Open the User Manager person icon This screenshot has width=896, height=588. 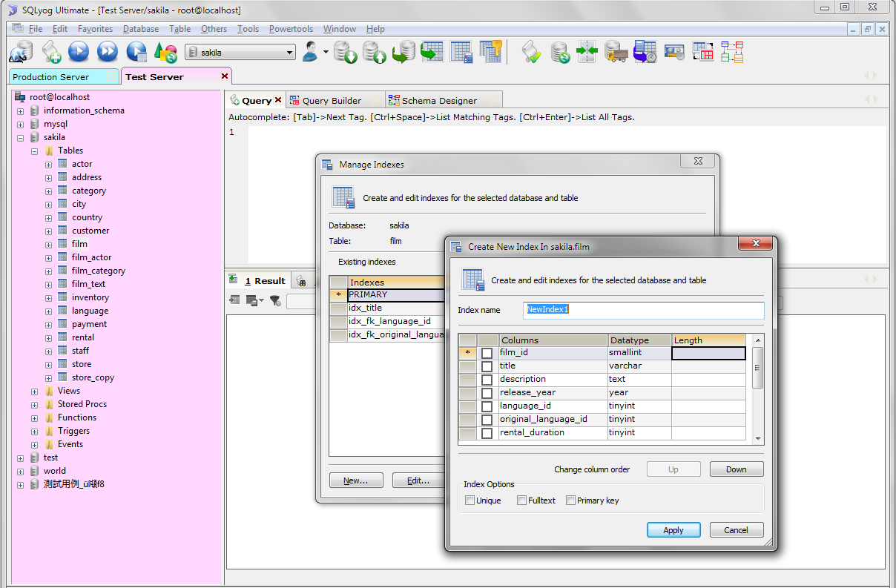[x=312, y=52]
